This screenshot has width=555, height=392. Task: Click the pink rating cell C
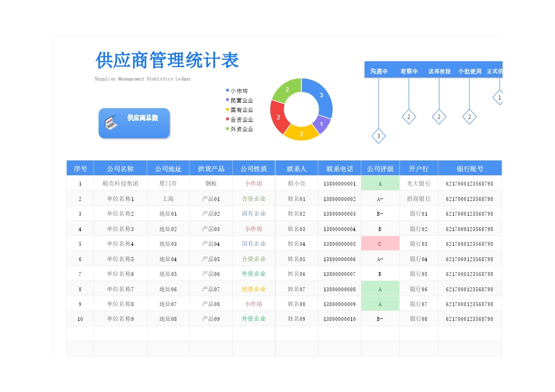[x=380, y=243]
